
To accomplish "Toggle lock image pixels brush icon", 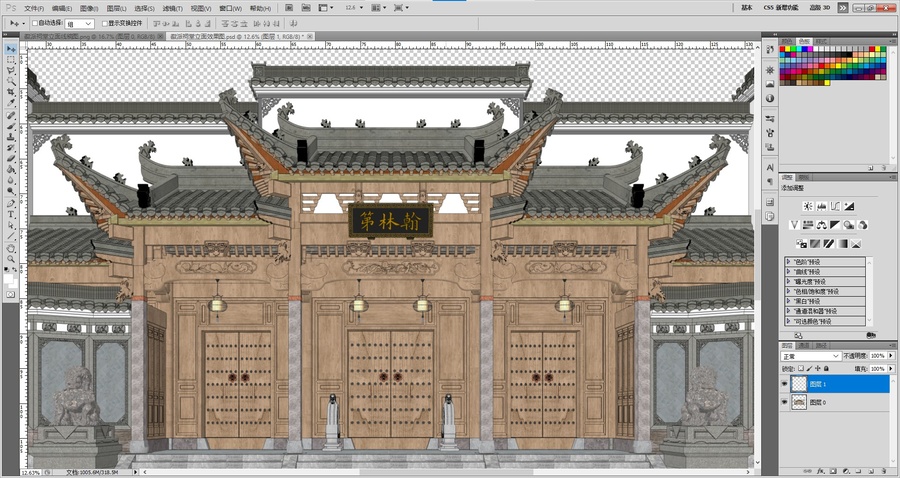I will click(809, 368).
